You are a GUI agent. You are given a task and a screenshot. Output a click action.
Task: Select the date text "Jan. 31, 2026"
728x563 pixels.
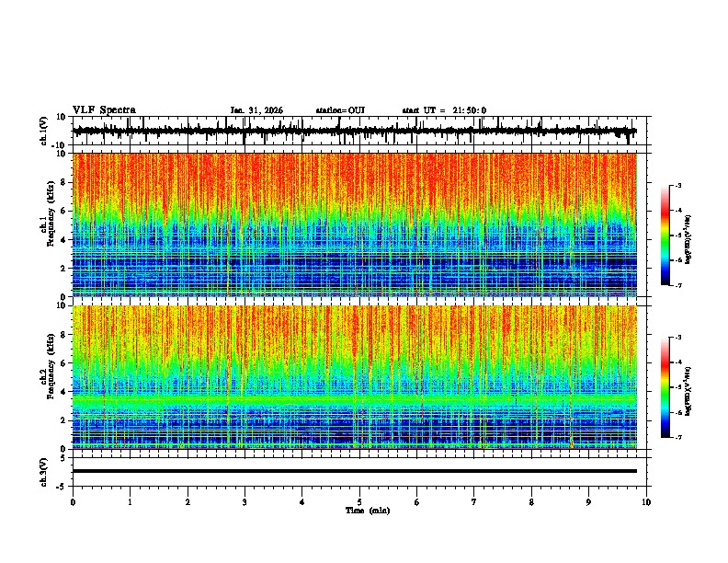tap(256, 110)
